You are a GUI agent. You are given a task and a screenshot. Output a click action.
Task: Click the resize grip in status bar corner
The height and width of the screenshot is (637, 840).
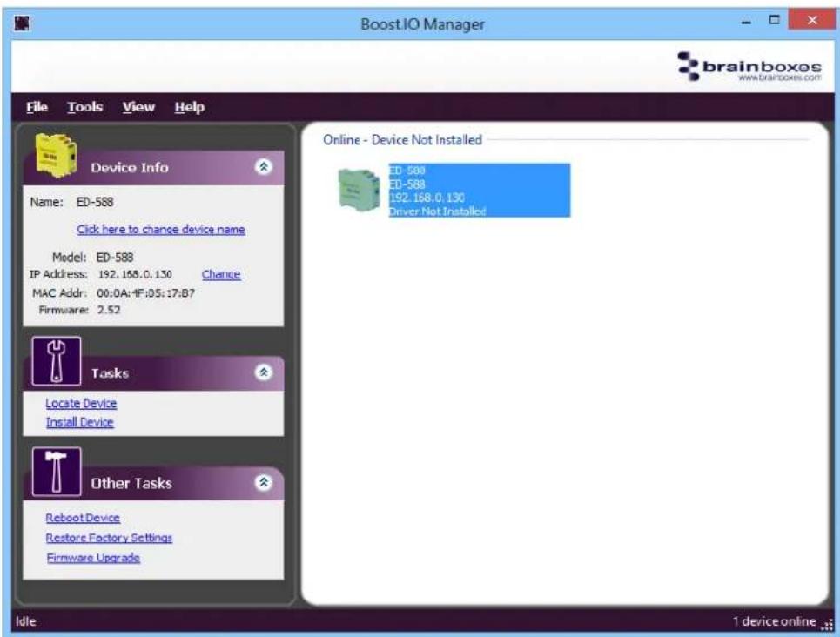click(x=827, y=625)
